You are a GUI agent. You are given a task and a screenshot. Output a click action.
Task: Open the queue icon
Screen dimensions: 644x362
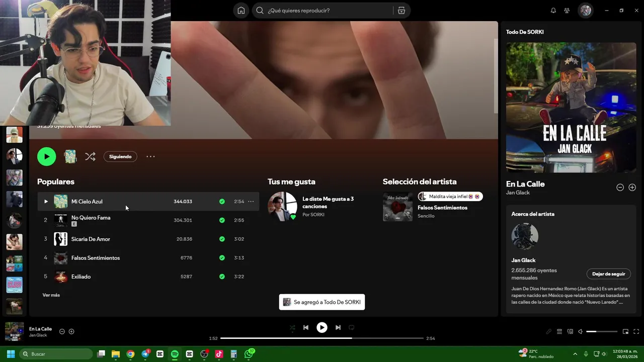pos(559,332)
